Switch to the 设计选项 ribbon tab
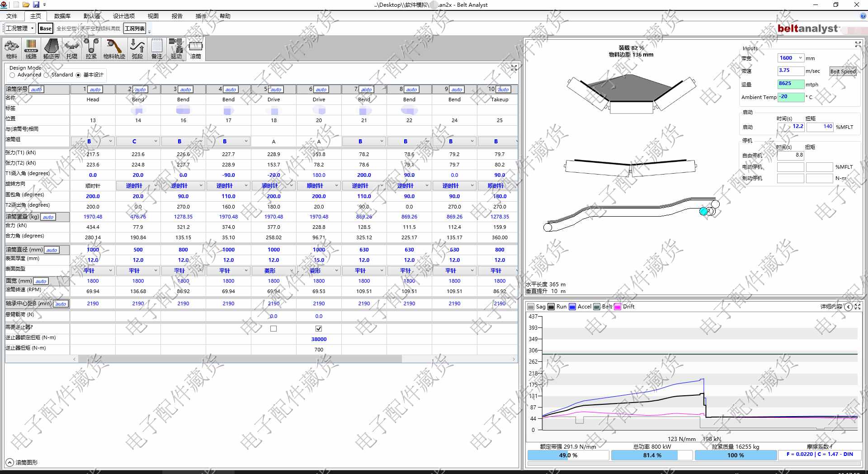The height and width of the screenshot is (474, 868). pos(124,16)
